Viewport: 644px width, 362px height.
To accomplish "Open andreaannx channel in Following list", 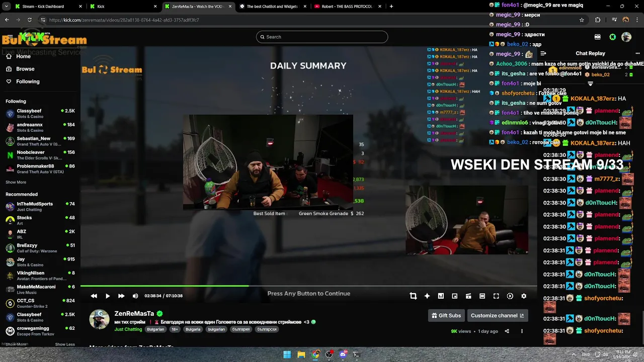I will point(40,127).
